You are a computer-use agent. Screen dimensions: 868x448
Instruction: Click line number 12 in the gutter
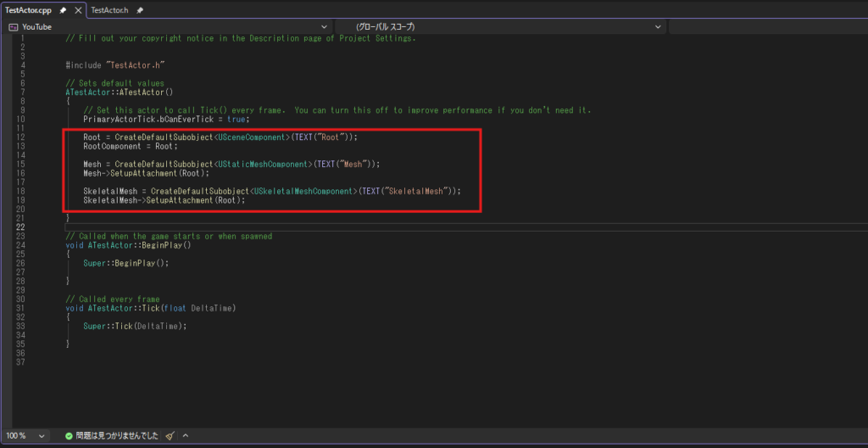(19, 137)
